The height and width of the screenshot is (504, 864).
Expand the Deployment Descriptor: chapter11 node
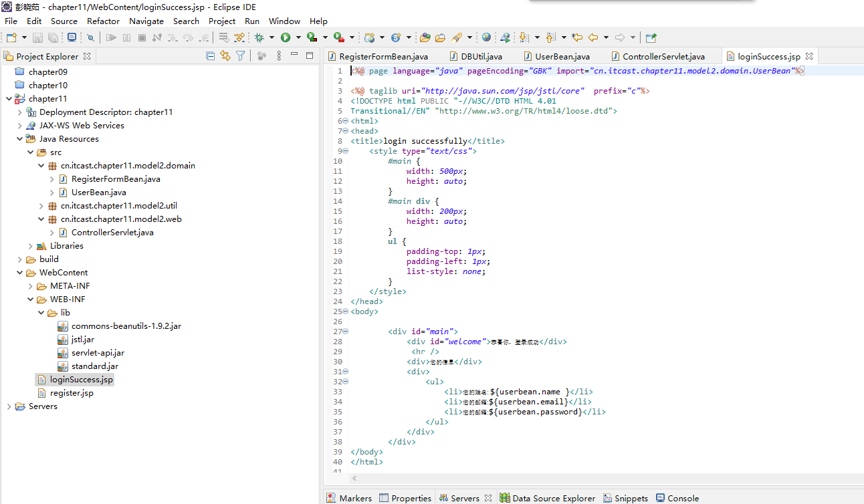(19, 112)
